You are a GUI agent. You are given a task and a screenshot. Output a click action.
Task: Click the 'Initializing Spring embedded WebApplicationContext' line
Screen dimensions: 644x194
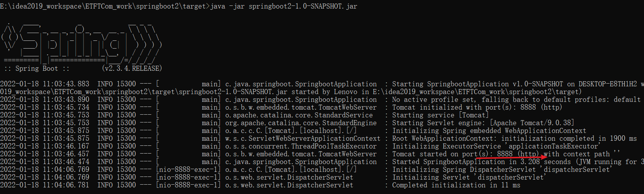coord(489,131)
